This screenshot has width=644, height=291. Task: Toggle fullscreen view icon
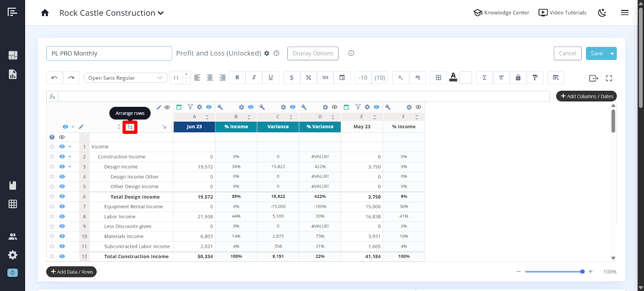[609, 78]
